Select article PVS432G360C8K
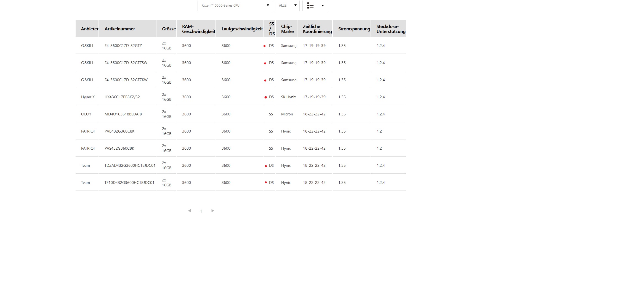The width and height of the screenshot is (644, 296). (119, 148)
